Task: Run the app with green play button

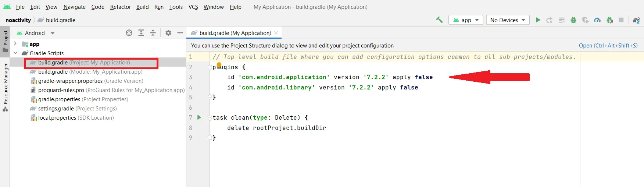Action: coord(538,20)
